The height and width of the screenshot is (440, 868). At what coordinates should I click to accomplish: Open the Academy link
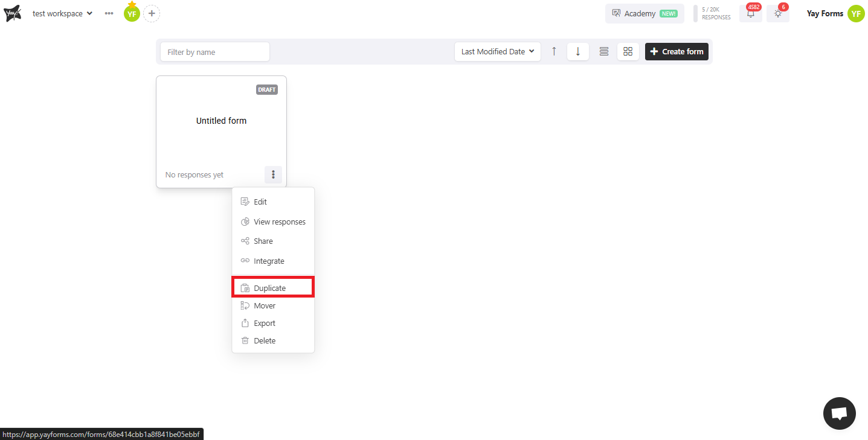(644, 13)
